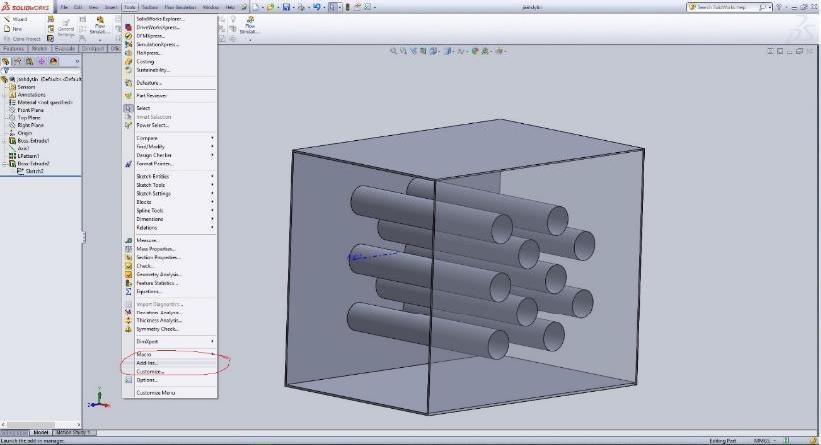
Task: Click the Mass Properties icon in menu
Action: click(x=128, y=249)
